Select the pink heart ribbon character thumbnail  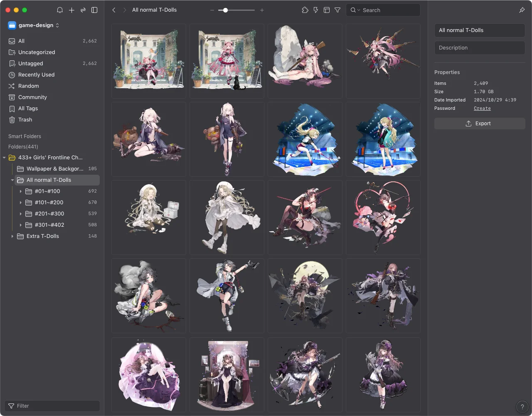pyautogui.click(x=383, y=218)
